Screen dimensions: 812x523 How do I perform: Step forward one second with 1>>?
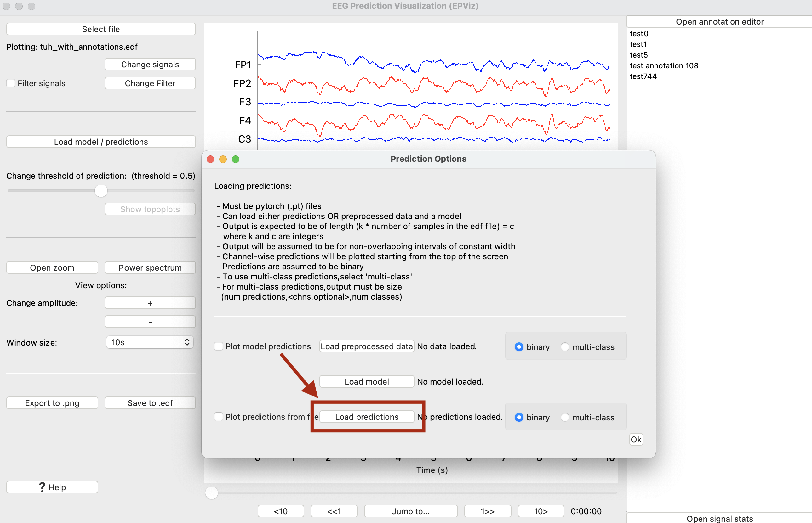487,511
